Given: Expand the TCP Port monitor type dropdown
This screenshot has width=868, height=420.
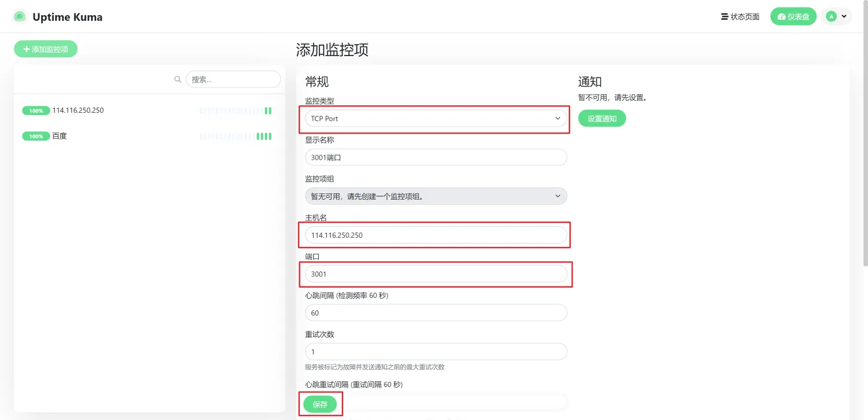Looking at the screenshot, I should click(436, 119).
